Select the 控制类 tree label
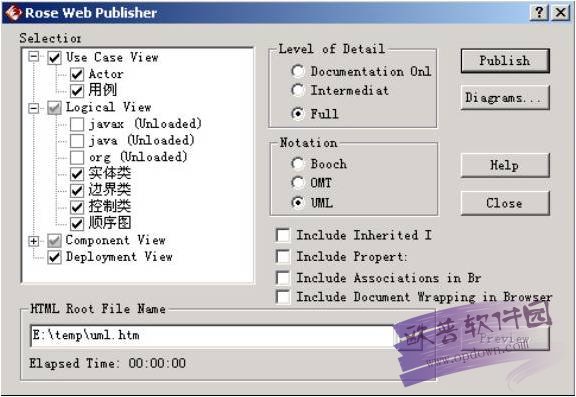Image resolution: width=576 pixels, height=397 pixels. [109, 206]
